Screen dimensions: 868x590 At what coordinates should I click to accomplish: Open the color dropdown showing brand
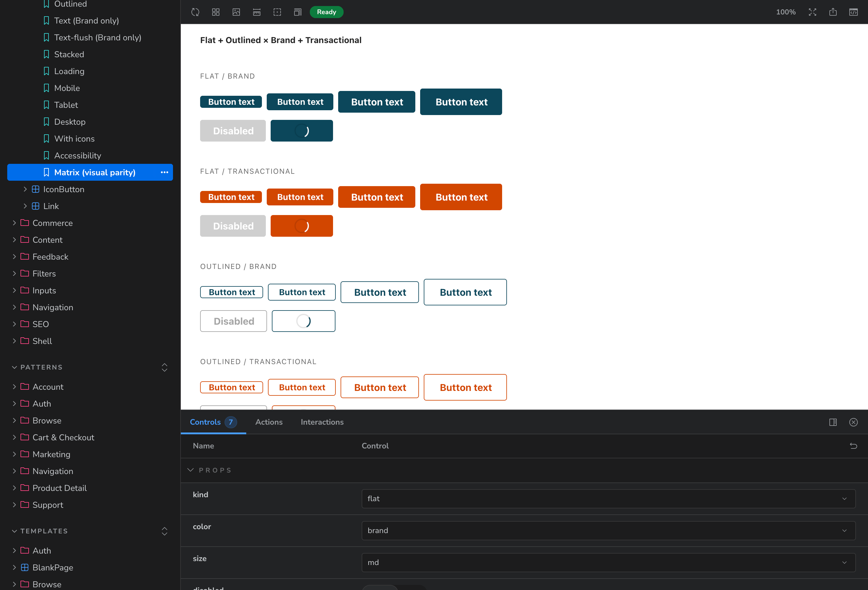tap(609, 530)
